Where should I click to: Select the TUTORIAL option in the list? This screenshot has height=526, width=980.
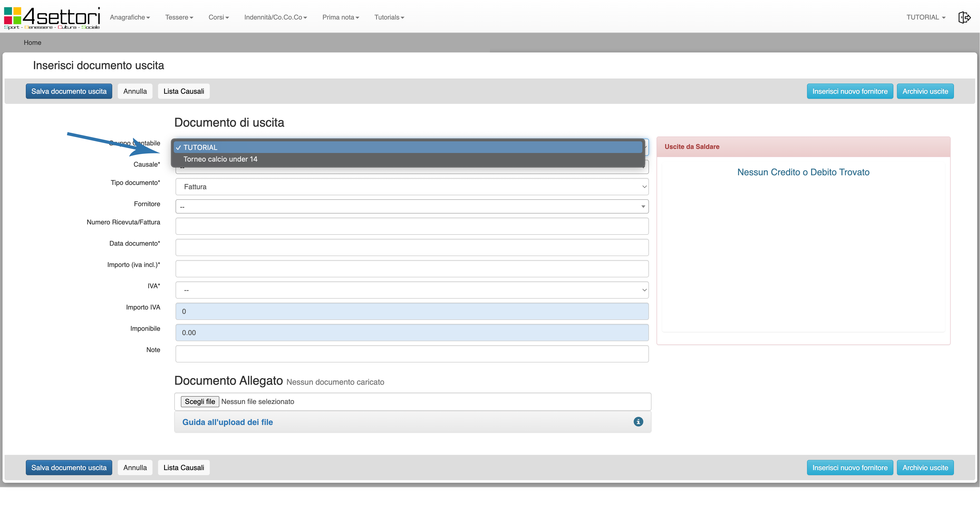pyautogui.click(x=200, y=147)
